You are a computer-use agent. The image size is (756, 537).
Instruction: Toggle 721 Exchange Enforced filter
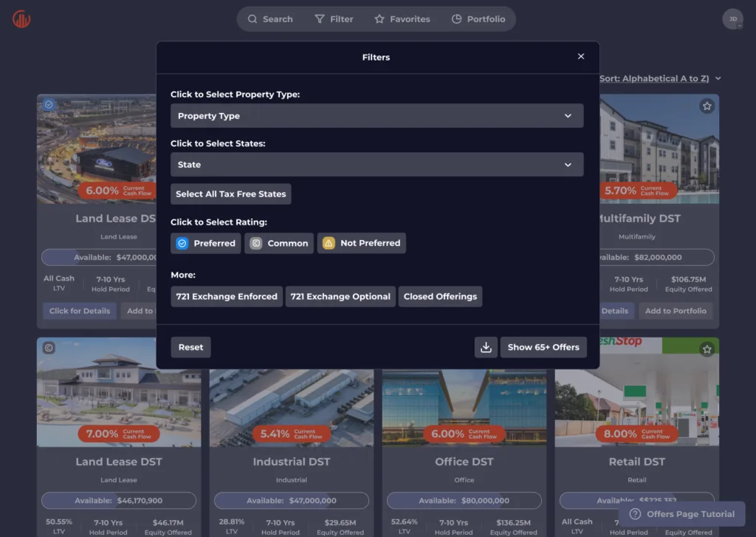pyautogui.click(x=227, y=296)
